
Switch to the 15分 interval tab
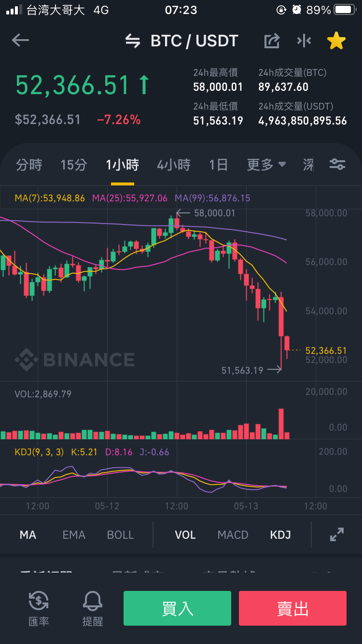74,165
